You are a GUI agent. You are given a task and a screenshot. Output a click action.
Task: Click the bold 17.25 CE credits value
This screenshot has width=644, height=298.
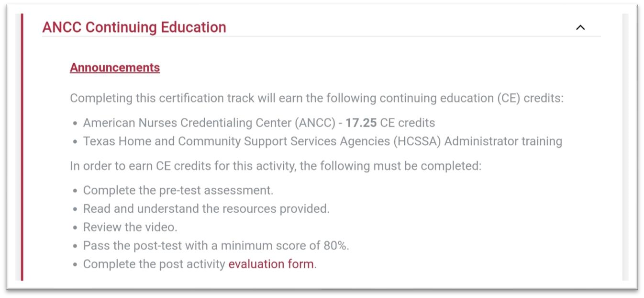(x=362, y=123)
